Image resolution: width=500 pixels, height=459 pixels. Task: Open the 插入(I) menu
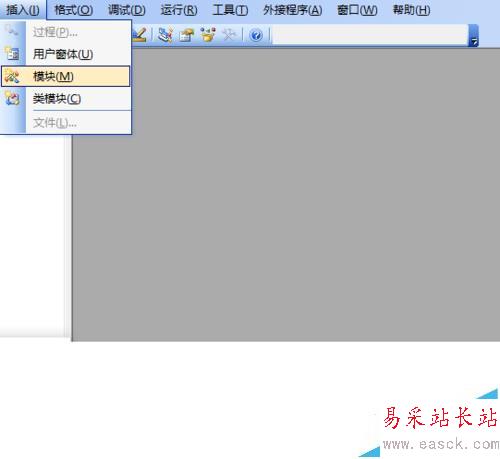point(23,10)
